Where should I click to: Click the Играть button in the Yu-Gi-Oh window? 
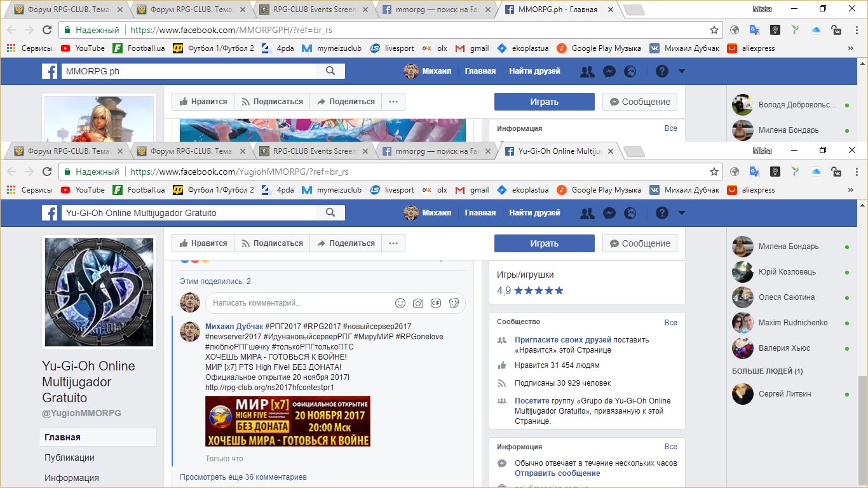click(545, 243)
